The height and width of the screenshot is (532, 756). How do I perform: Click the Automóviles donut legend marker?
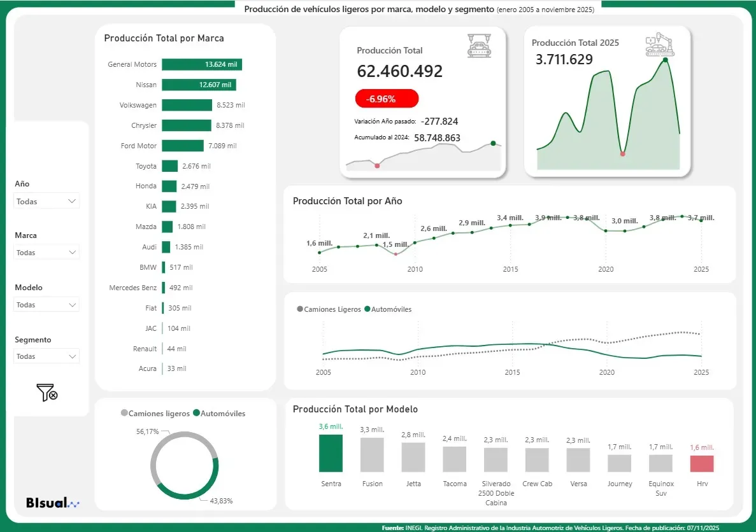196,414
